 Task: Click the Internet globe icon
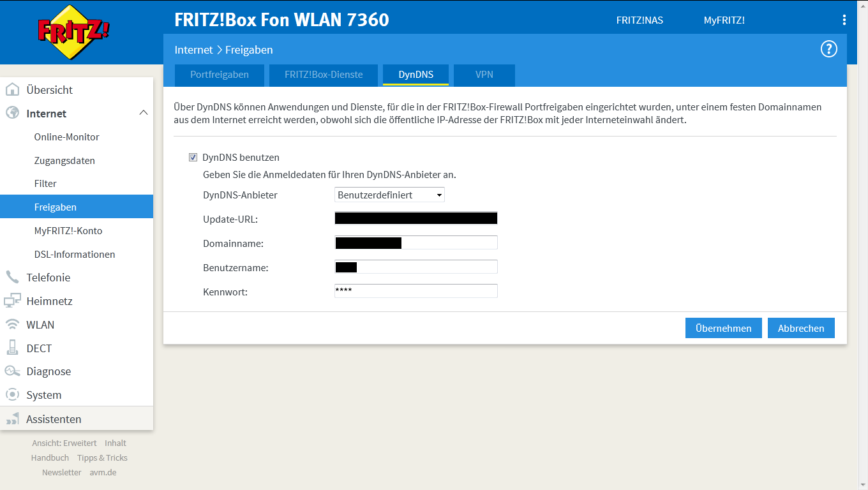(13, 113)
